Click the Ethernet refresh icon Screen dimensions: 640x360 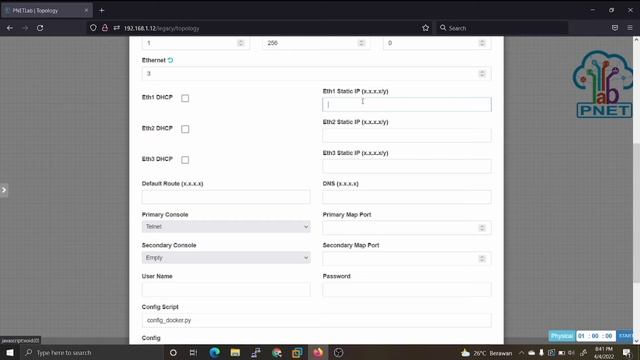point(170,60)
